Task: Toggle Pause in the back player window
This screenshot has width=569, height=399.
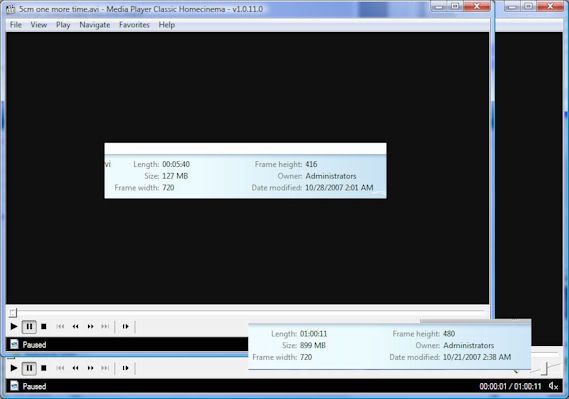Action: tap(29, 368)
